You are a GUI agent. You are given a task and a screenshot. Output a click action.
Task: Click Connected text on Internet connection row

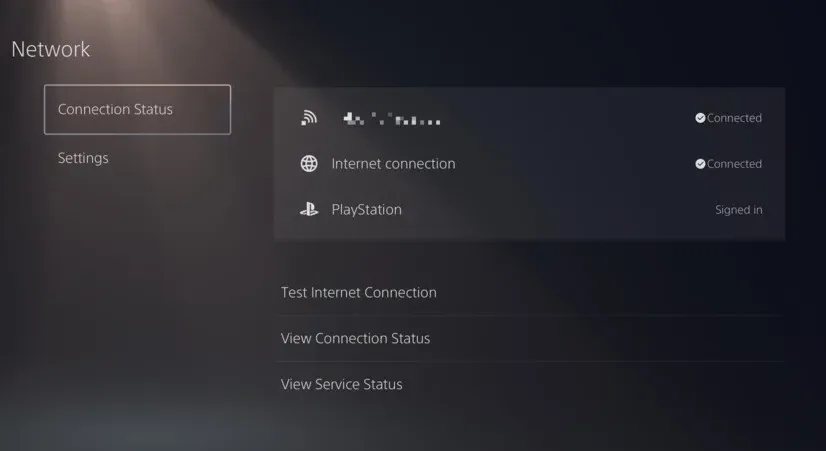(x=734, y=164)
